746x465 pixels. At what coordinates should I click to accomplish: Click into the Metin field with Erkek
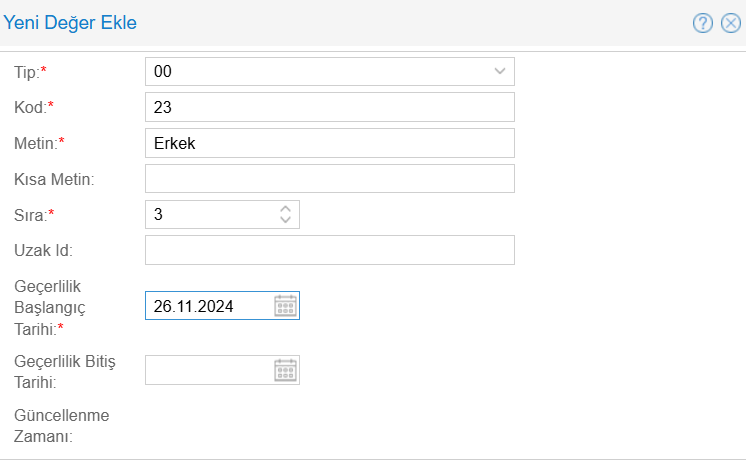tap(330, 143)
